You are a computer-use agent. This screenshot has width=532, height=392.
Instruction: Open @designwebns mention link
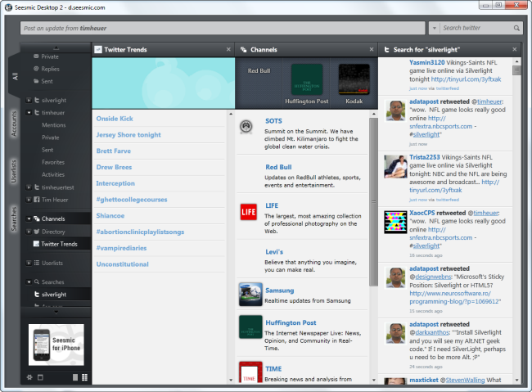(x=433, y=277)
